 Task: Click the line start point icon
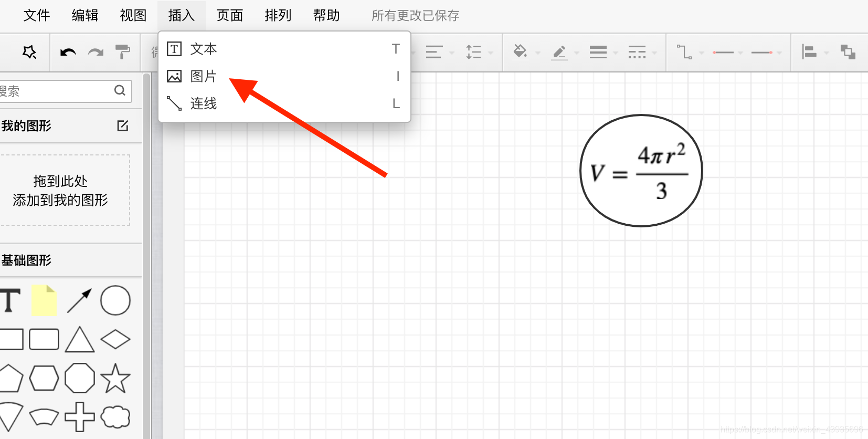tap(723, 53)
